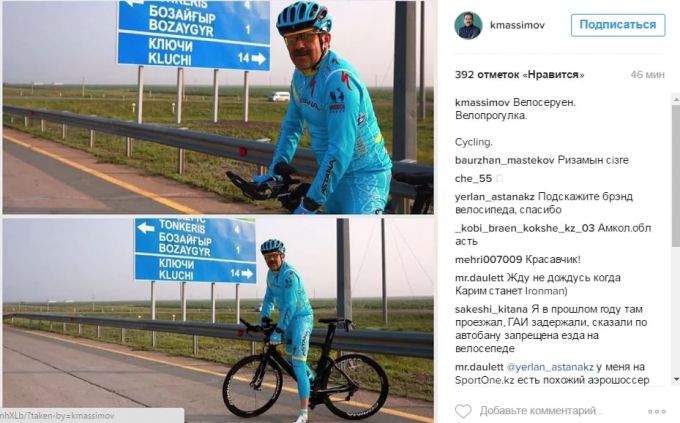Open baurzhan_mastekov commenter profile

(x=504, y=160)
